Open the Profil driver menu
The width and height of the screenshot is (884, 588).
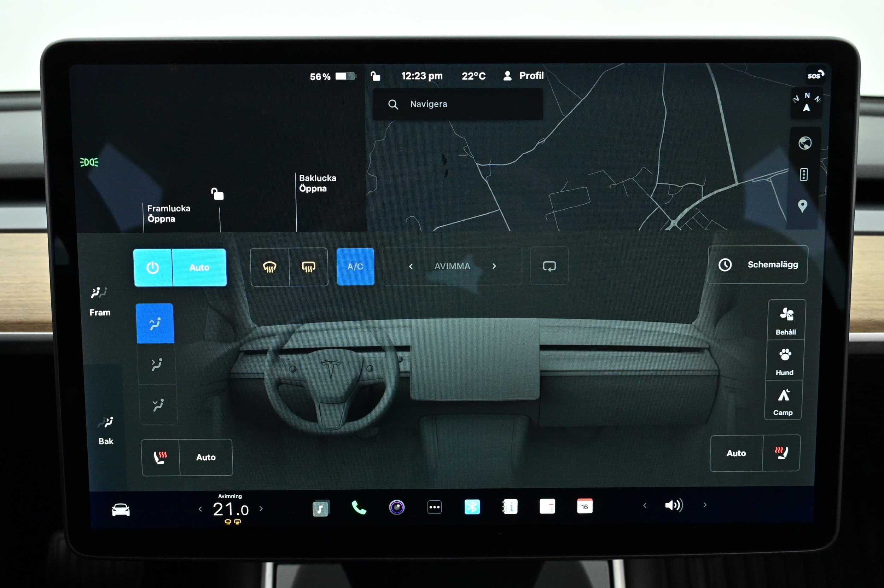point(523,76)
